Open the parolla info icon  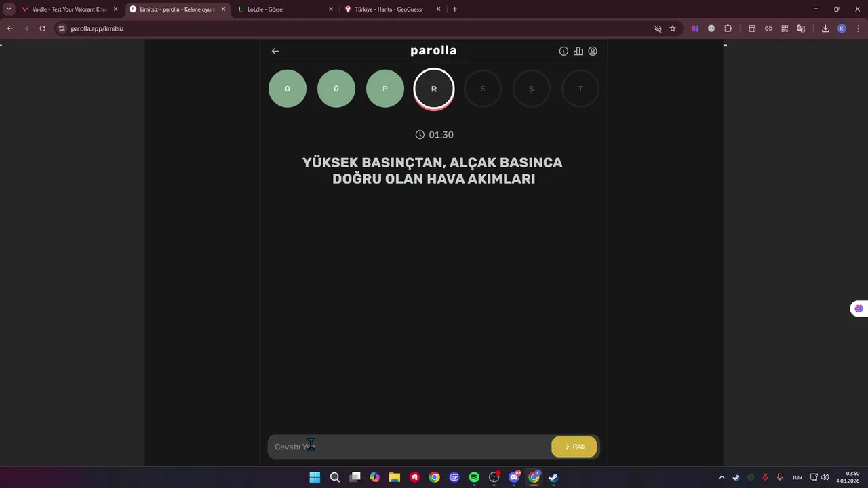click(x=564, y=51)
